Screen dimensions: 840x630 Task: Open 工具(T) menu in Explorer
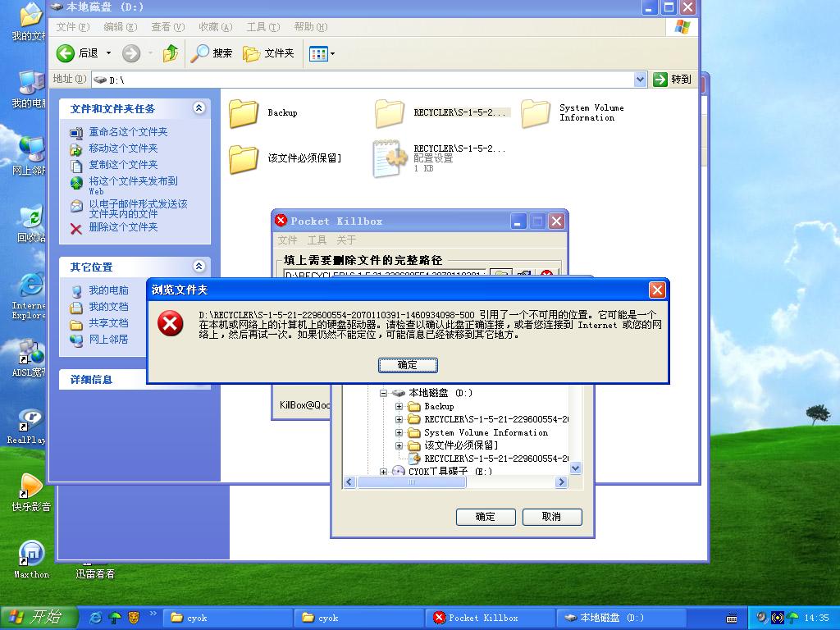coord(263,27)
